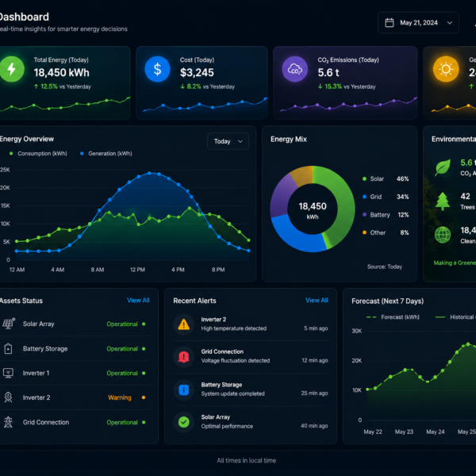Image resolution: width=476 pixels, height=476 pixels.
Task: Click the Solar Array panel icon in Assets Status
Action: [9, 324]
